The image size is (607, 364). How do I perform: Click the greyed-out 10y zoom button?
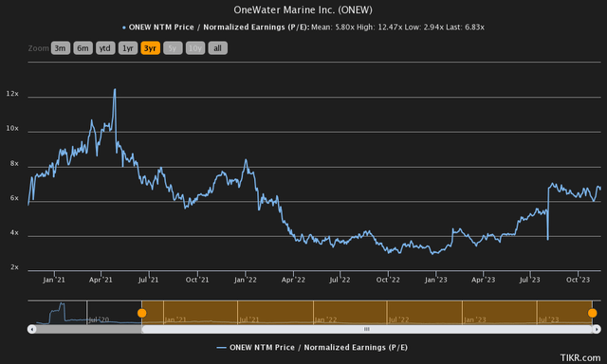click(195, 48)
